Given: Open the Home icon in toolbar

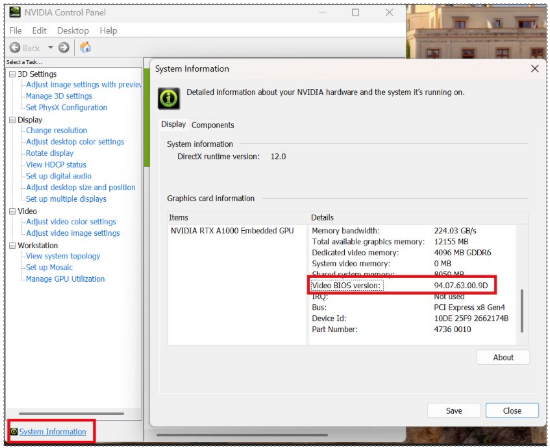Looking at the screenshot, I should pyautogui.click(x=85, y=47).
